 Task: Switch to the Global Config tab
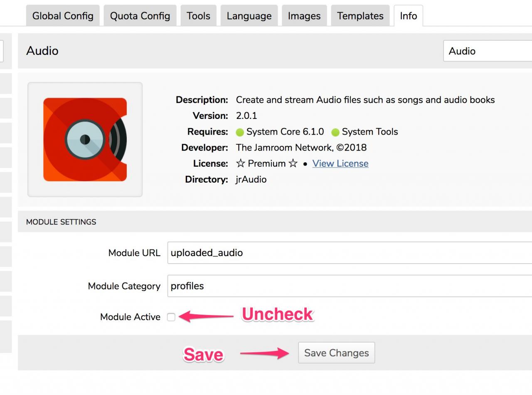click(x=63, y=16)
